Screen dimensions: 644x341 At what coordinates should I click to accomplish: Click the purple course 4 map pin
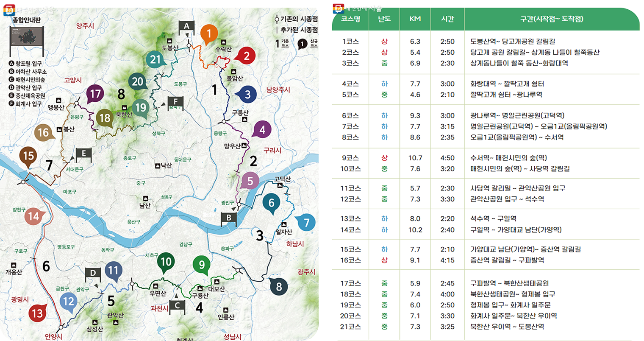262,129
